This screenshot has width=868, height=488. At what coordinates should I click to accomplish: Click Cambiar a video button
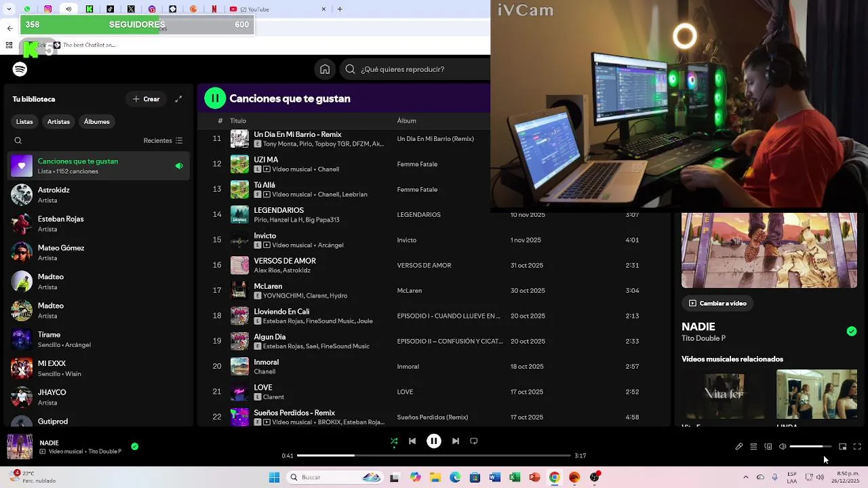pyautogui.click(x=717, y=304)
